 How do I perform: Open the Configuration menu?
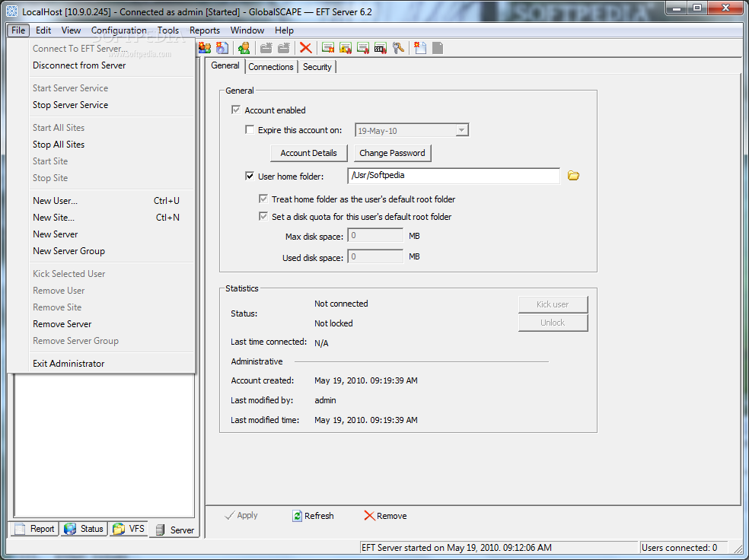pos(119,30)
